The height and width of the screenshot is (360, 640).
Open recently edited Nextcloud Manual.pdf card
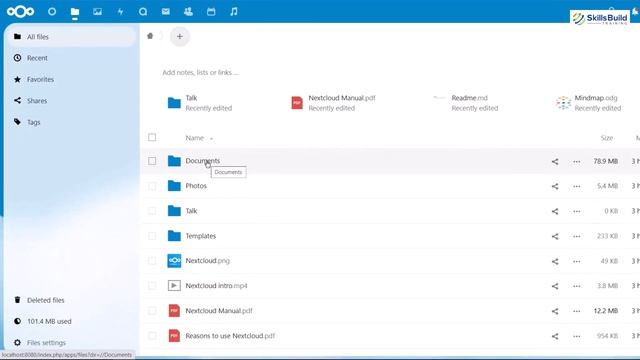[x=333, y=103]
